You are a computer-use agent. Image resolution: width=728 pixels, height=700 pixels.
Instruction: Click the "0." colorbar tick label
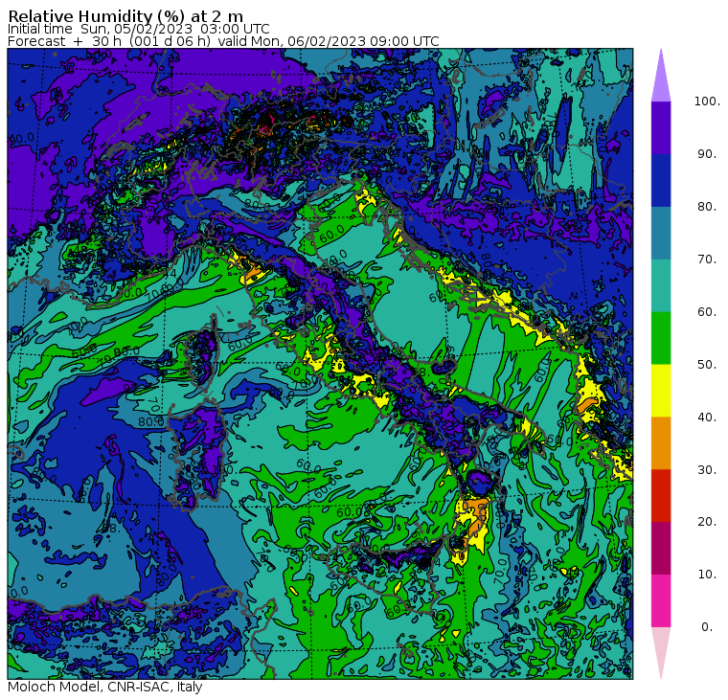tap(707, 627)
